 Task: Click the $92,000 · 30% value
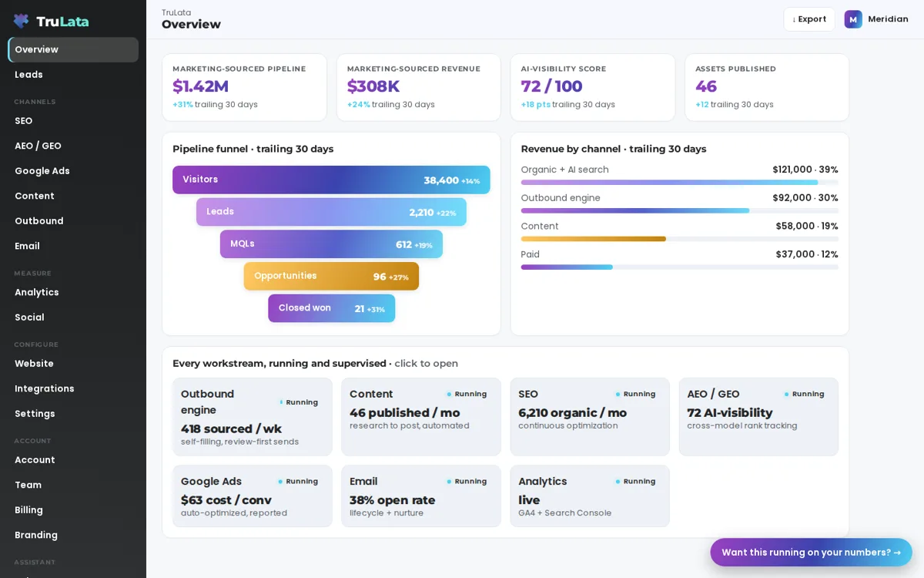tap(805, 198)
